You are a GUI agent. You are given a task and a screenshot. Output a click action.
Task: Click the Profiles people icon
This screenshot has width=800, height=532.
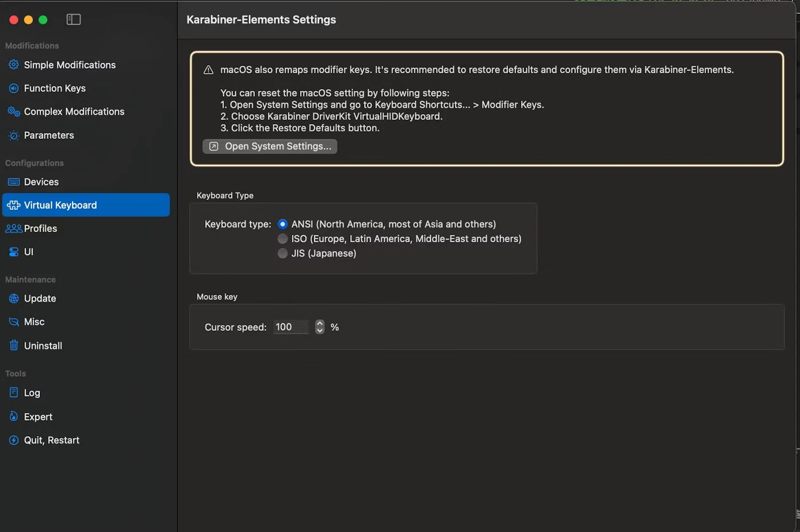(x=14, y=229)
